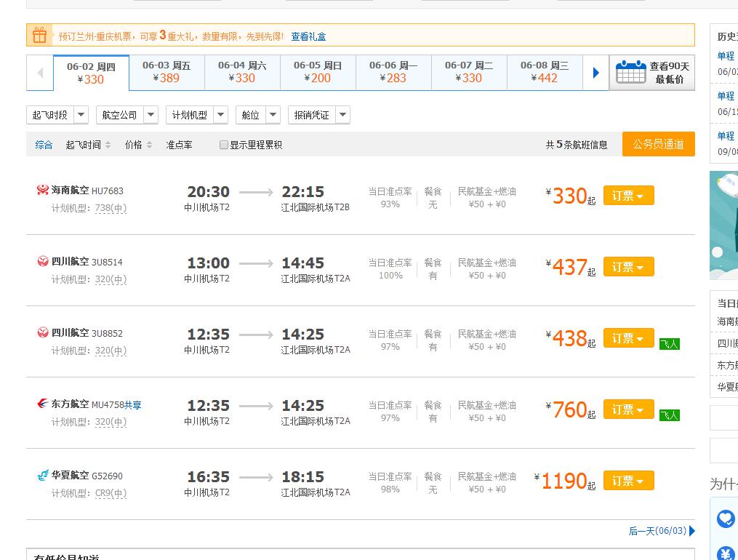Enable the 显示里程累积 checkbox

(224, 145)
